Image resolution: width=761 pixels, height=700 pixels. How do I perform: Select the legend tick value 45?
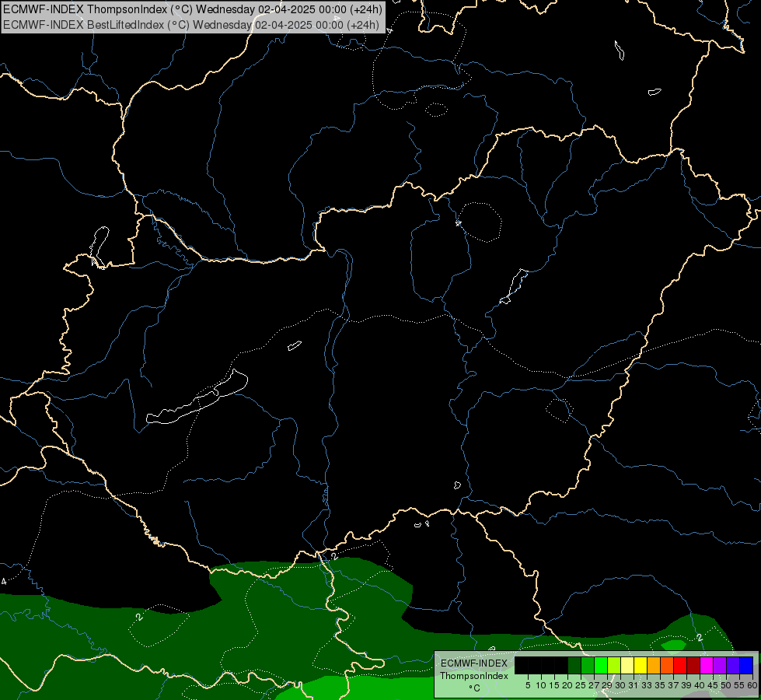pos(713,685)
